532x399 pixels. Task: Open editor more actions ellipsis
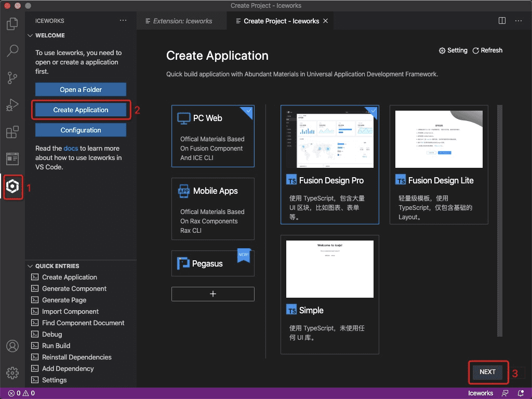pos(518,21)
